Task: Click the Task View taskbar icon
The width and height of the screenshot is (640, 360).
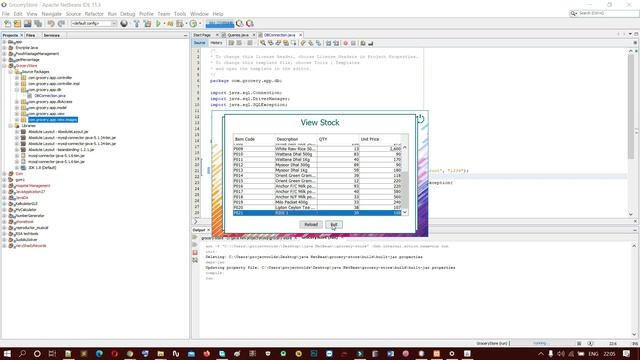Action: [52, 353]
